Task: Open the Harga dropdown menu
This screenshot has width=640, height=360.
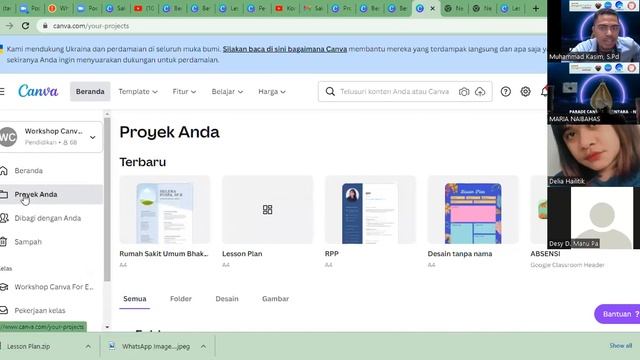Action: (272, 91)
